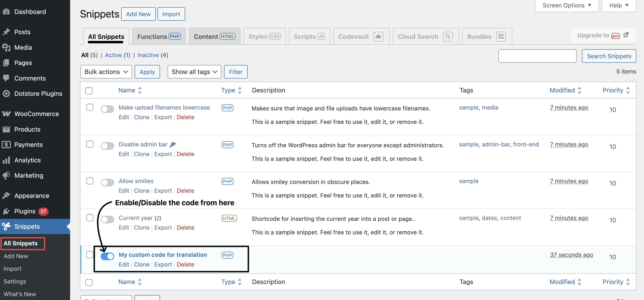This screenshot has width=644, height=300.
Task: Click the Apply bulk action button
Action: point(147,72)
